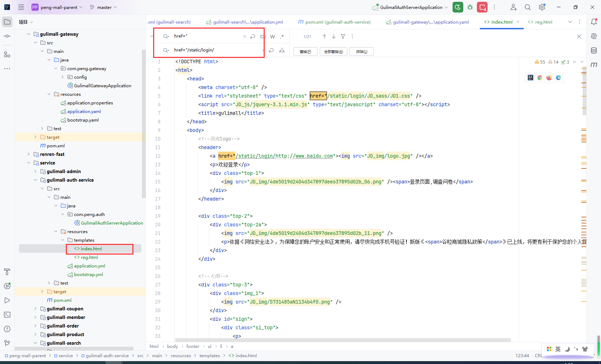Switch to gulimall-gateway application.yaml tab
Screen dimensions: 601x364
click(427, 22)
